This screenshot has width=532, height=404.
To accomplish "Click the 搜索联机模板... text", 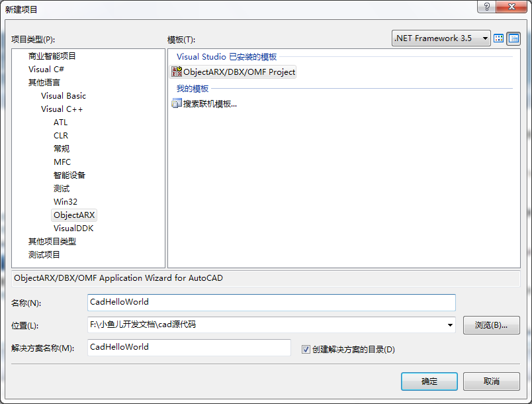I will coord(210,103).
